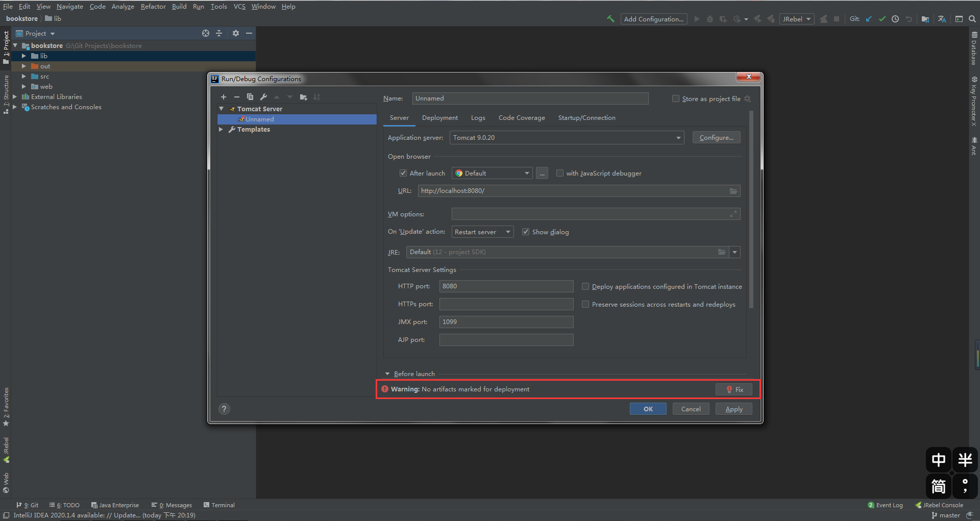The height and width of the screenshot is (521, 980).
Task: Click the URL field with localhost:8080
Action: pos(579,191)
